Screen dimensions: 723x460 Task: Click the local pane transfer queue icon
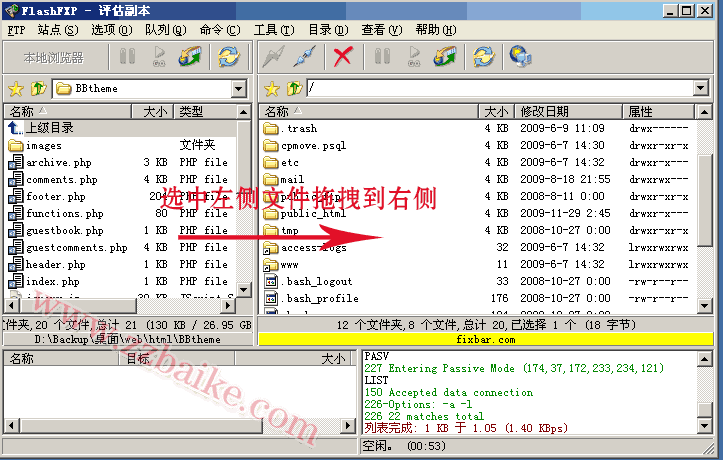(x=190, y=57)
